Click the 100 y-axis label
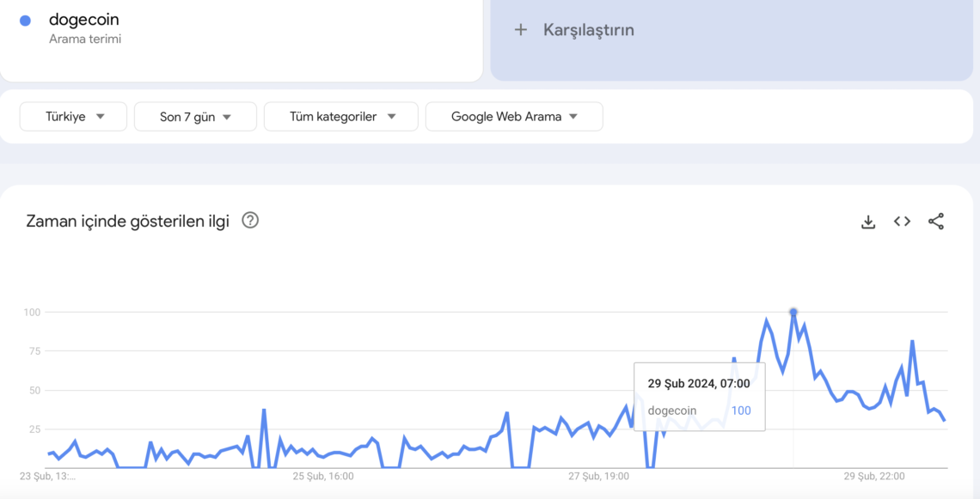 (33, 312)
